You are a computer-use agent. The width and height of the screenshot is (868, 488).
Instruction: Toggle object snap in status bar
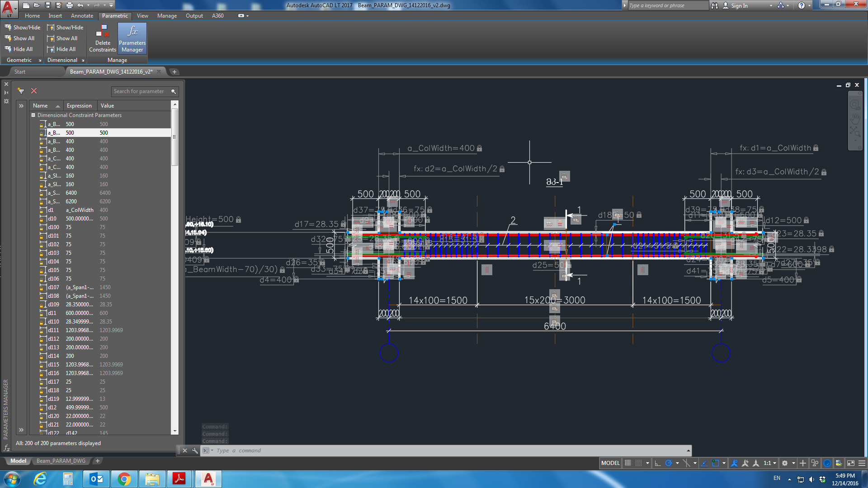715,463
